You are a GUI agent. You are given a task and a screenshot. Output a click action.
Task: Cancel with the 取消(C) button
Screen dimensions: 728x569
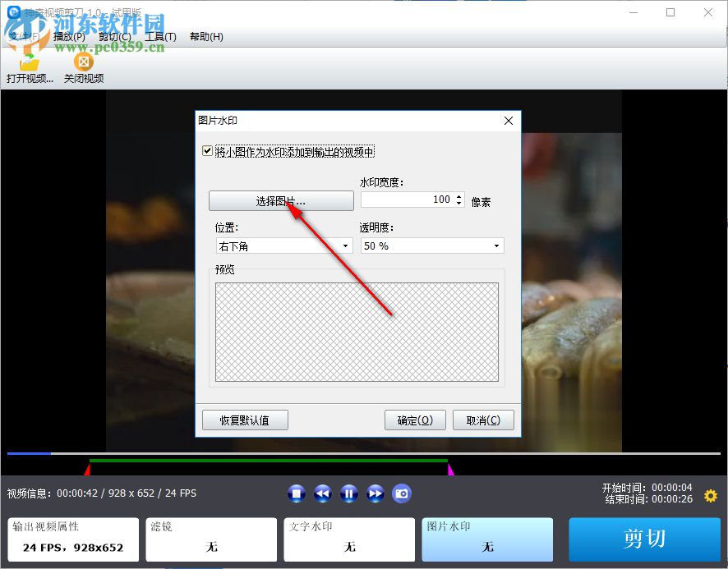click(483, 420)
